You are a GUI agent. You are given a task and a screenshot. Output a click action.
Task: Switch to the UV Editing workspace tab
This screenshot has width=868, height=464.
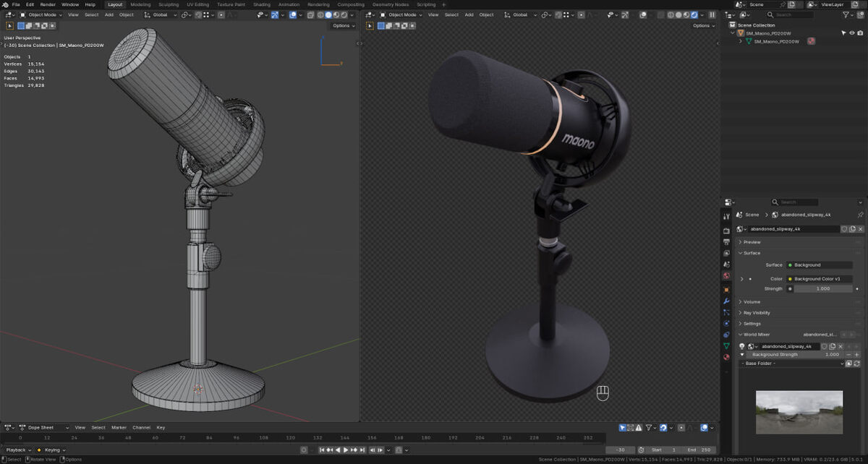point(196,4)
